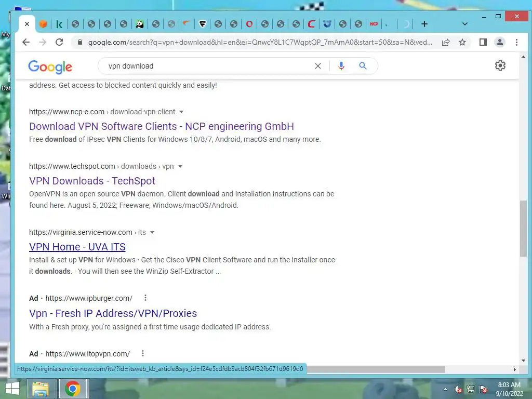Open Google quick settings gear

(x=500, y=65)
